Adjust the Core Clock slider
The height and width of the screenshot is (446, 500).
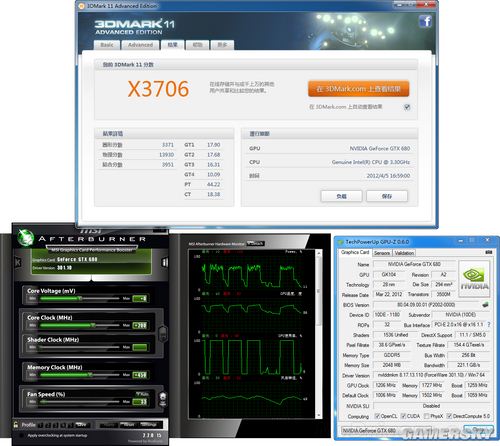pos(79,325)
